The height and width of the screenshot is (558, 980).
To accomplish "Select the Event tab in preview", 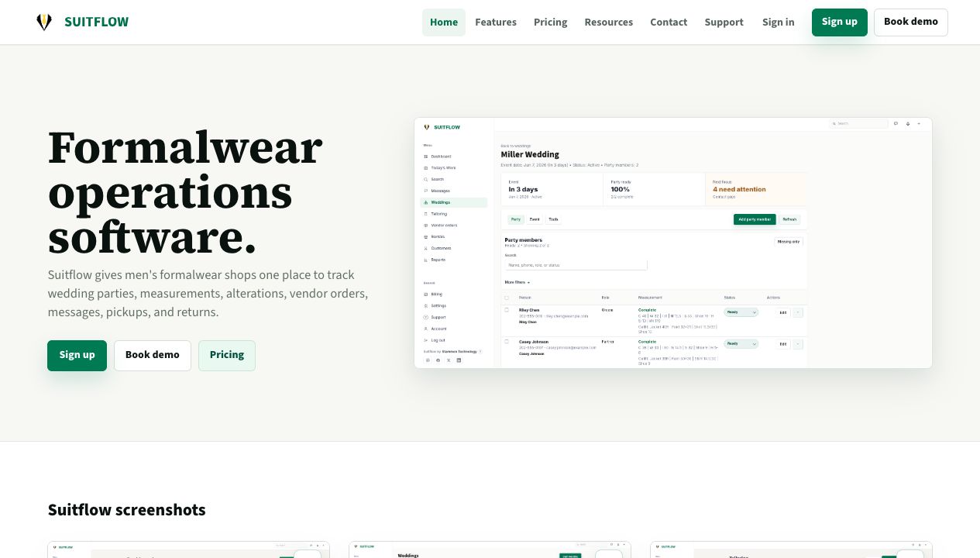I will pos(535,219).
